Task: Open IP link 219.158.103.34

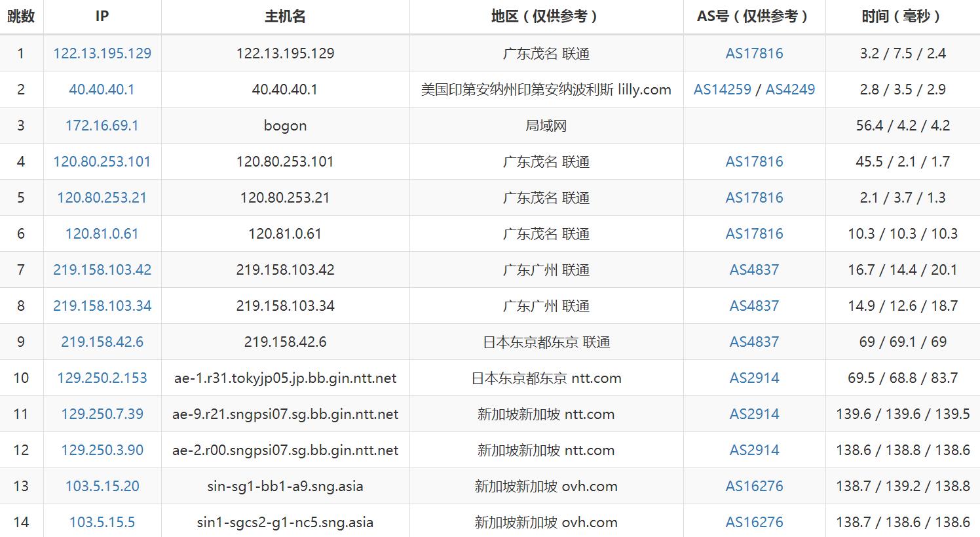Action: click(102, 306)
